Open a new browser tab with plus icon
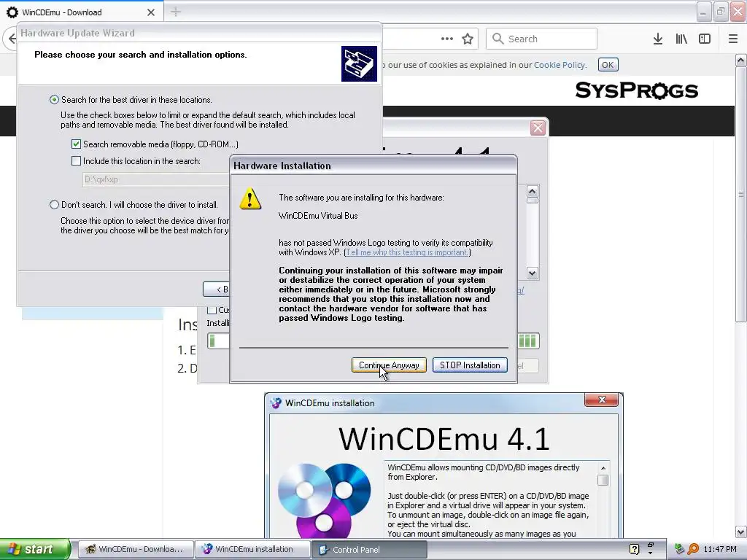 [x=176, y=12]
